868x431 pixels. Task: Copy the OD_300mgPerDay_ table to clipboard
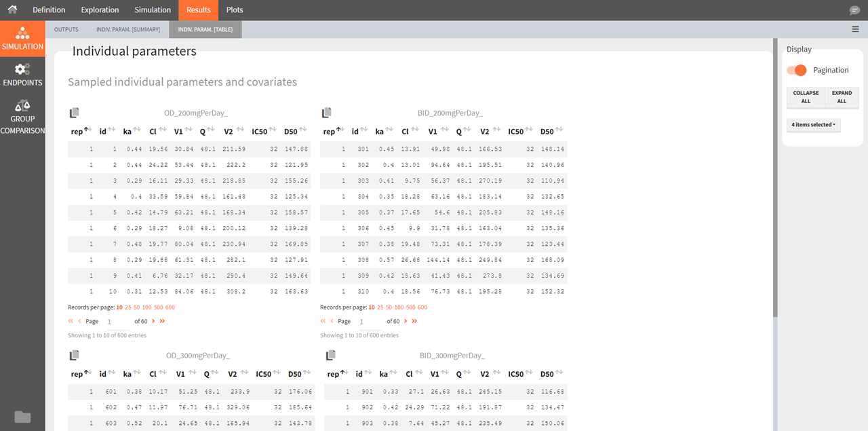pos(75,355)
